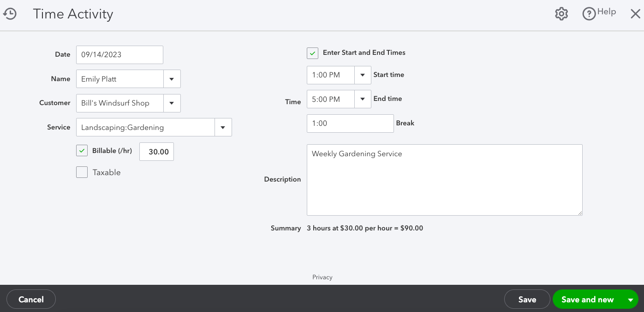Edit the billable hourly rate field
The width and height of the screenshot is (644, 312).
point(156,152)
